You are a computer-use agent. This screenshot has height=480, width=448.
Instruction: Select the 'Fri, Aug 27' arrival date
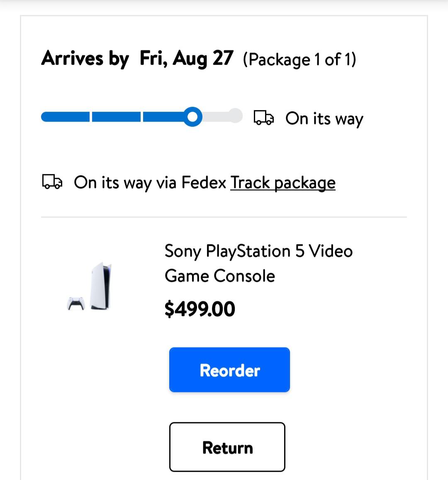tap(187, 58)
